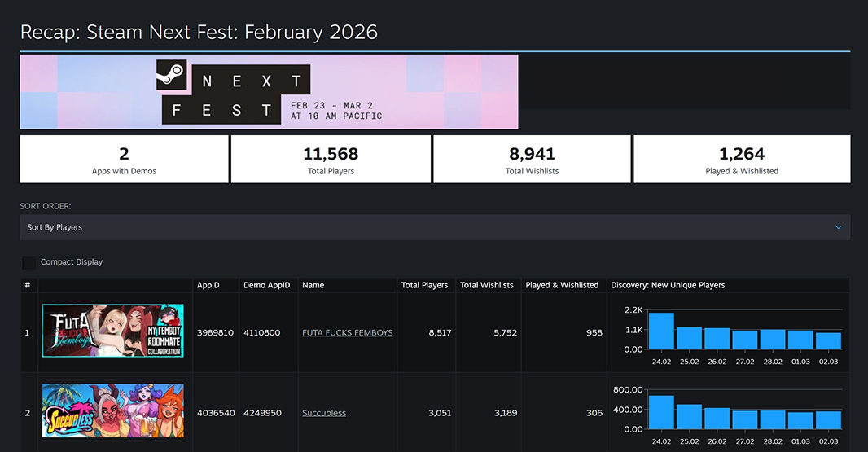Select the Total Players column header
The height and width of the screenshot is (452, 868).
pos(424,285)
